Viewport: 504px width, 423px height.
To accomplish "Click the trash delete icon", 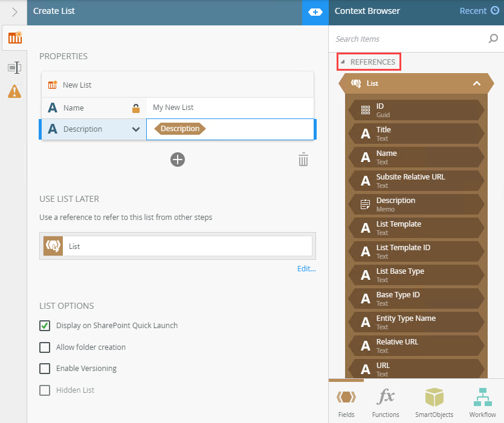I will [303, 160].
